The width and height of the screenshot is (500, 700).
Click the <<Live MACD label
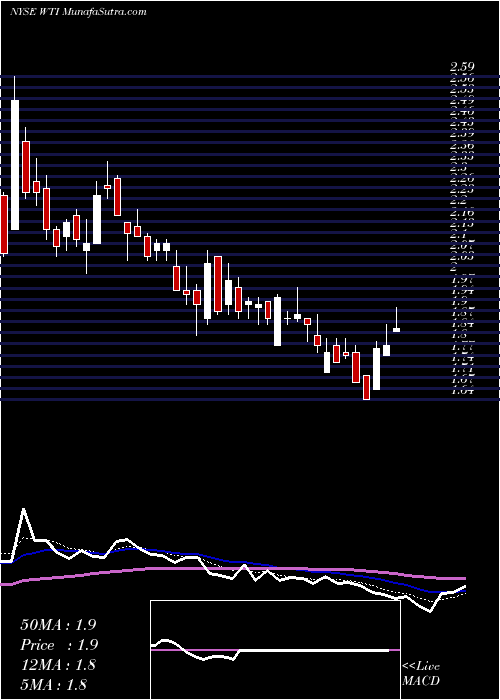tap(421, 674)
